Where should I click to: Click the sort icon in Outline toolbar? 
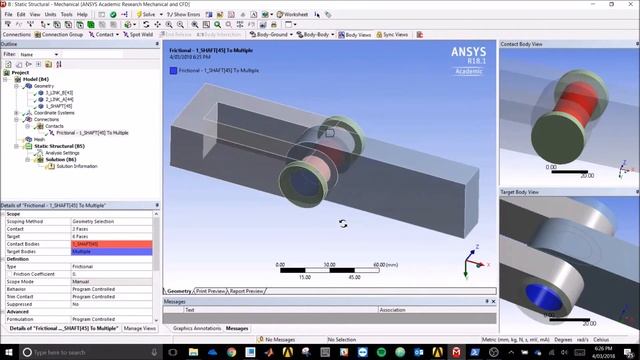click(59, 64)
